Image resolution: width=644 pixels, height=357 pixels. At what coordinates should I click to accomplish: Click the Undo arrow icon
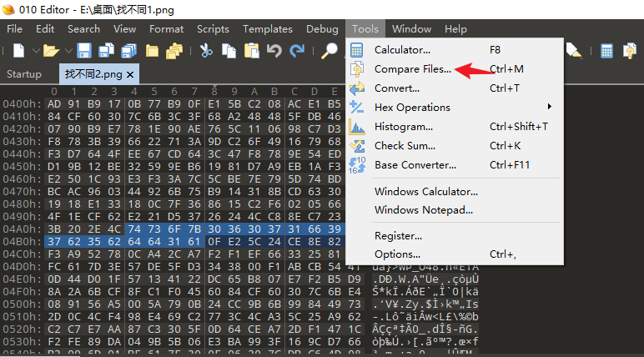pyautogui.click(x=274, y=51)
